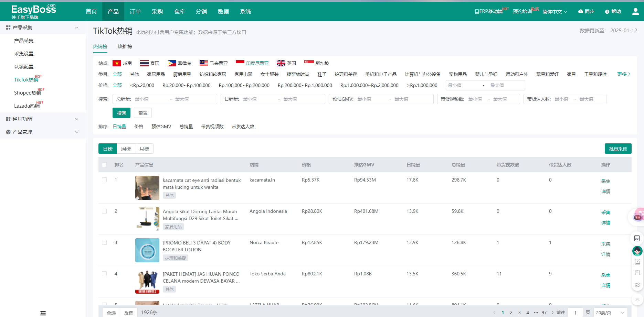
Task: Click the sidebar collapse hamburger icon
Action: (43, 313)
